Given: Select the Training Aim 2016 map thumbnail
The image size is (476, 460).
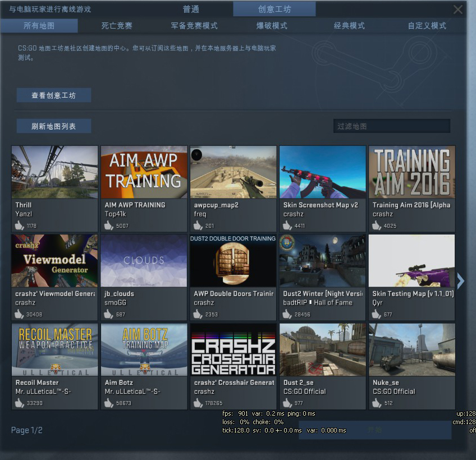Looking at the screenshot, I should click(411, 172).
